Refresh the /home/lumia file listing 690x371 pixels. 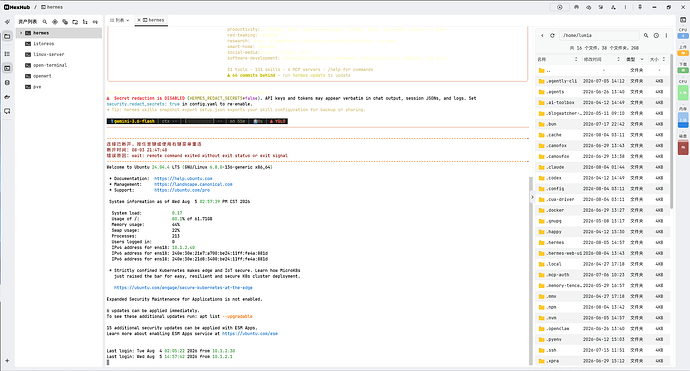click(552, 36)
